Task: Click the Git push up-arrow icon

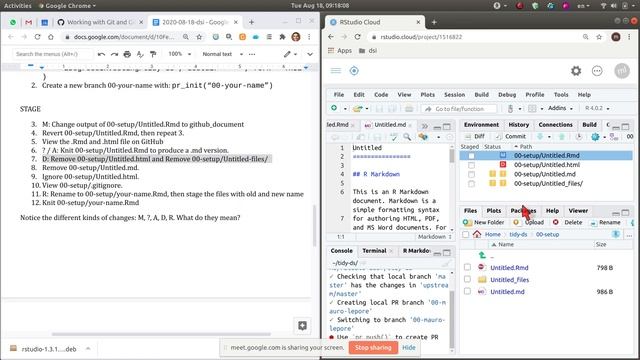Action: coord(562,136)
